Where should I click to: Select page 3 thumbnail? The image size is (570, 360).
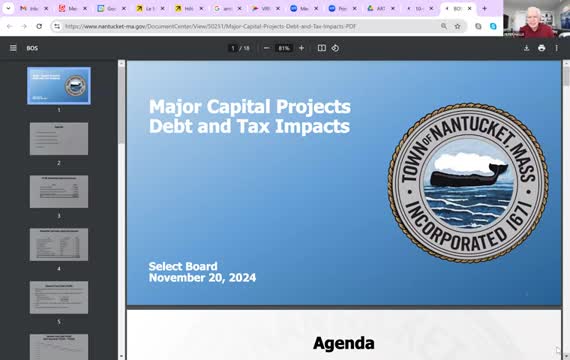pyautogui.click(x=59, y=192)
